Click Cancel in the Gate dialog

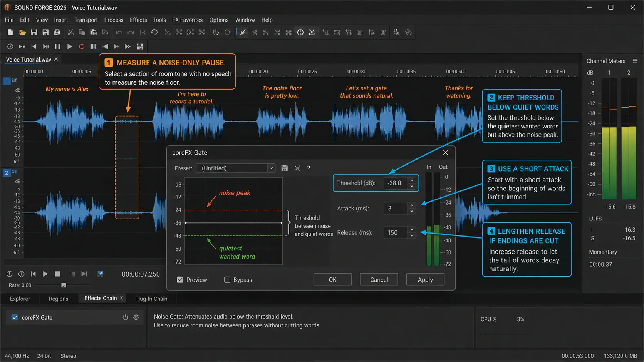379,280
